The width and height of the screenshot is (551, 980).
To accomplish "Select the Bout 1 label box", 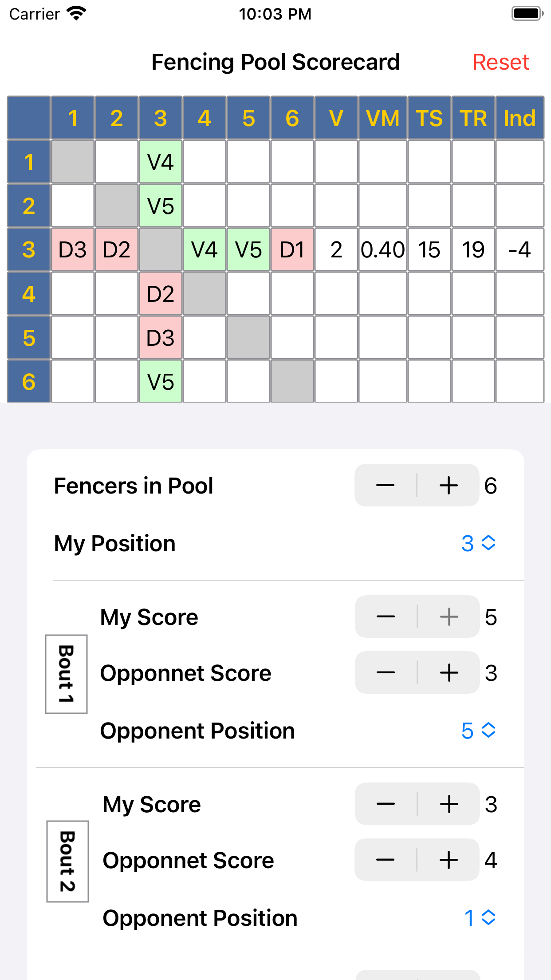I will 66,674.
